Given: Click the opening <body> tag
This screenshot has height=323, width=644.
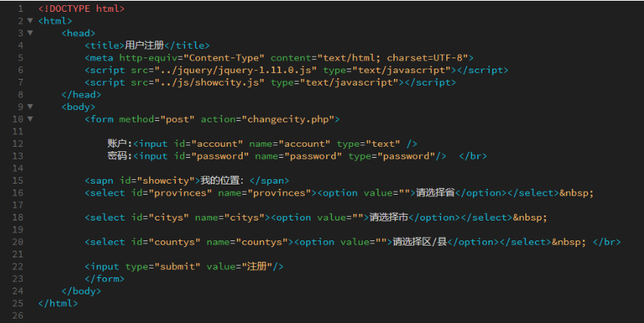Looking at the screenshot, I should (78, 107).
